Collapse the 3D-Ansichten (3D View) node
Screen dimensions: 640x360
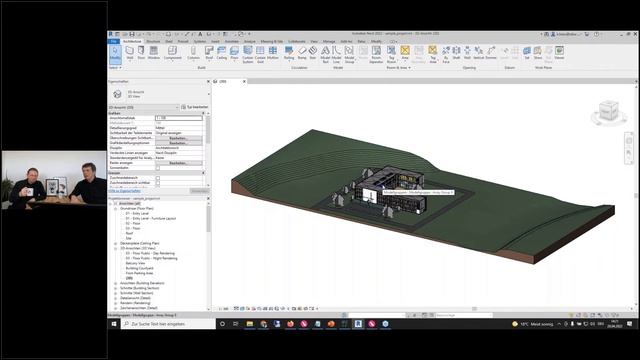pos(116,248)
